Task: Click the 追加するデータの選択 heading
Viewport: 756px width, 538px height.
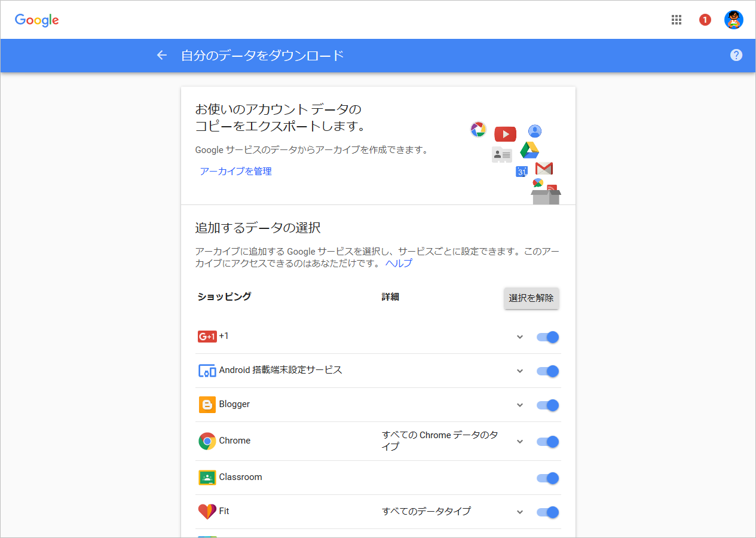Action: point(258,228)
